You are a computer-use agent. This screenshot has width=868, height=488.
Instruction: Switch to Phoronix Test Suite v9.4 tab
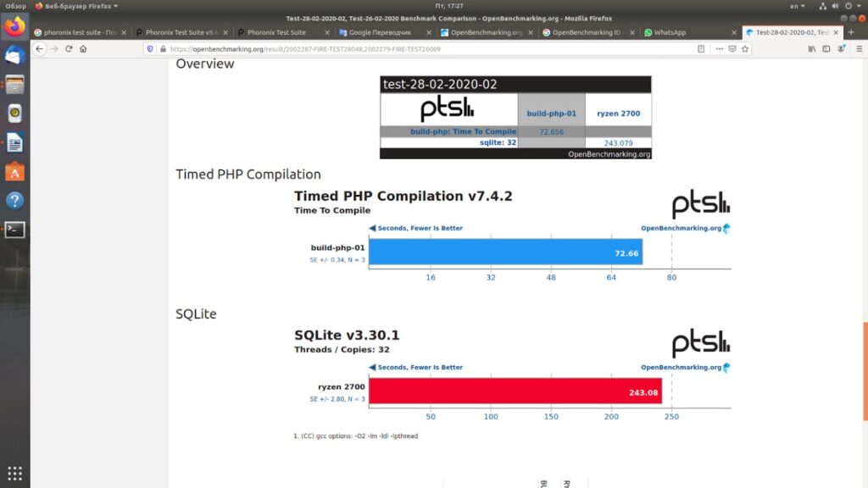[181, 32]
